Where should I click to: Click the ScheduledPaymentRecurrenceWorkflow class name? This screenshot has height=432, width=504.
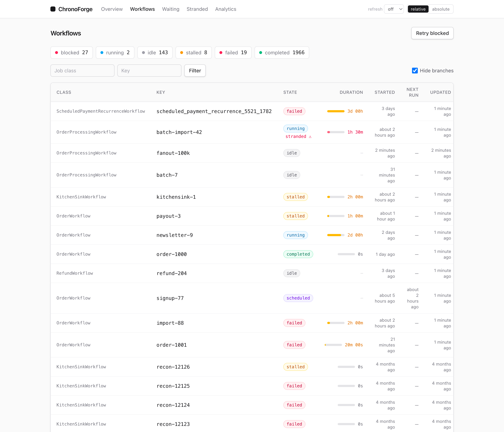[101, 111]
